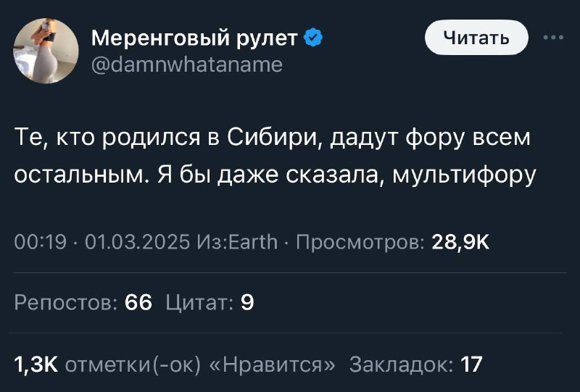Viewport: 580px width, 392px height.
Task: Click the Из:Earth location label
Action: click(237, 242)
